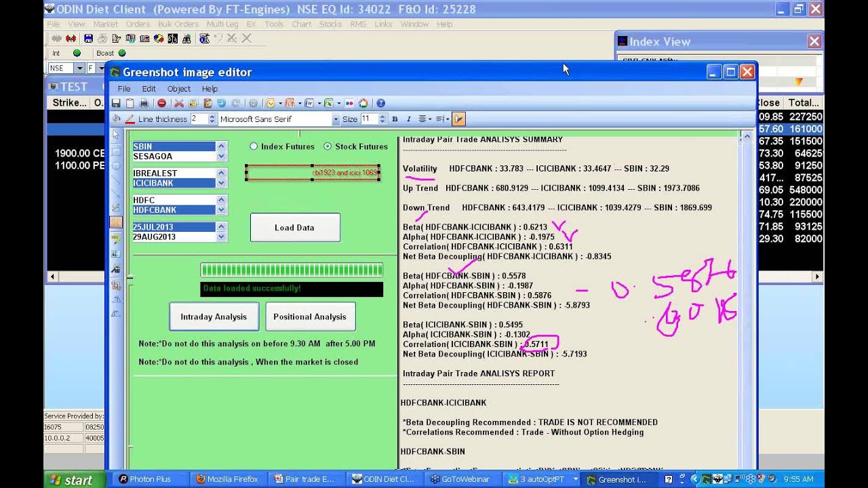Select the freehand pen tool
This screenshot has width=868, height=488.
click(x=116, y=207)
